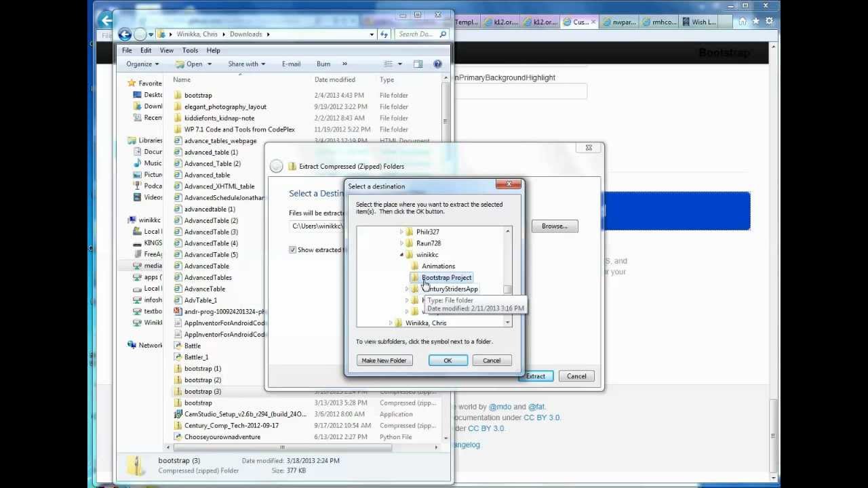Click Make New Folder button
This screenshot has height=488, width=868.
[x=384, y=361]
